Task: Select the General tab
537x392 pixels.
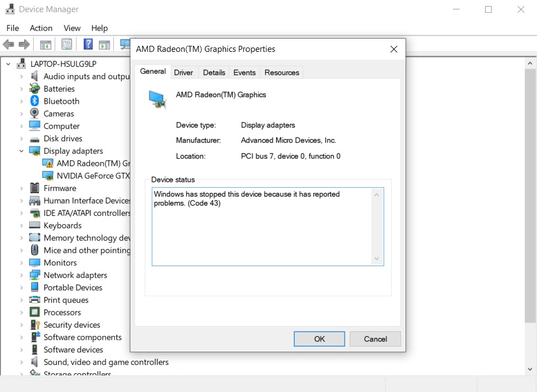Action: [152, 71]
